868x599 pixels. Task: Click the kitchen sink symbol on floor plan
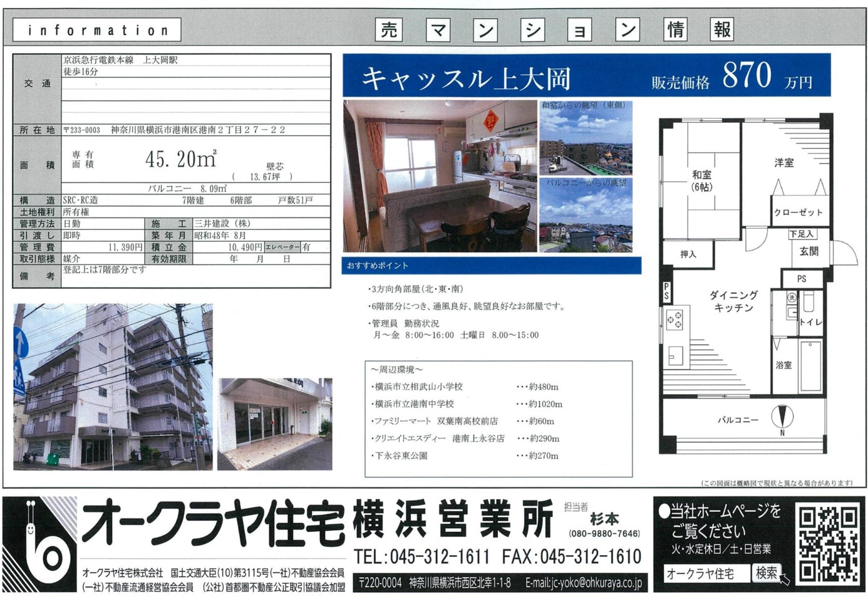click(x=675, y=356)
